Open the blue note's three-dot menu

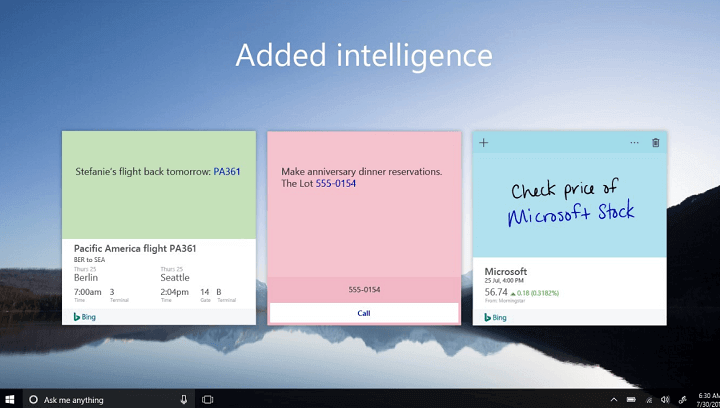pos(634,143)
